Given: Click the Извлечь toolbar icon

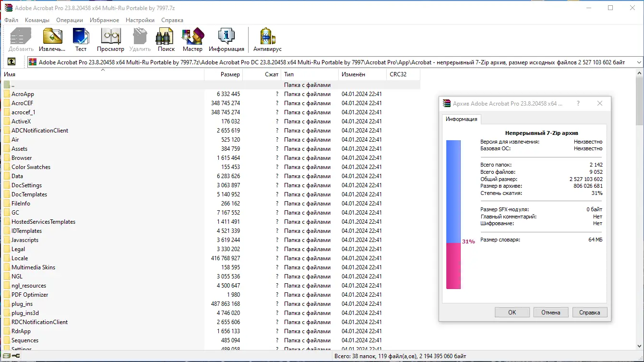Looking at the screenshot, I should tap(52, 40).
